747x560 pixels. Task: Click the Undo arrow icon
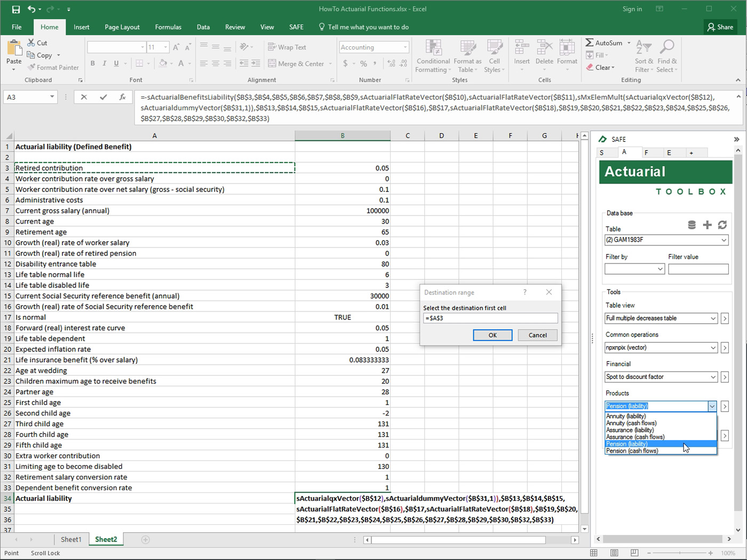coord(31,9)
